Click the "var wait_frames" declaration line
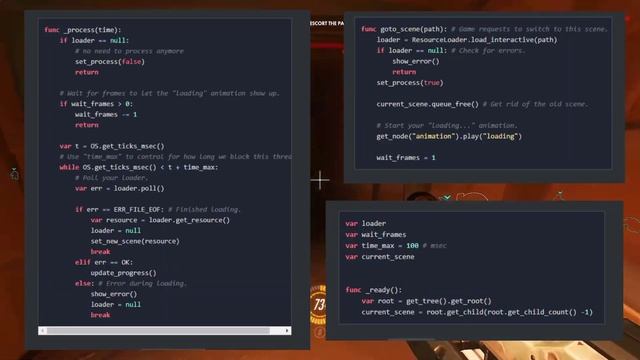This screenshot has height=360, width=640. click(376, 235)
